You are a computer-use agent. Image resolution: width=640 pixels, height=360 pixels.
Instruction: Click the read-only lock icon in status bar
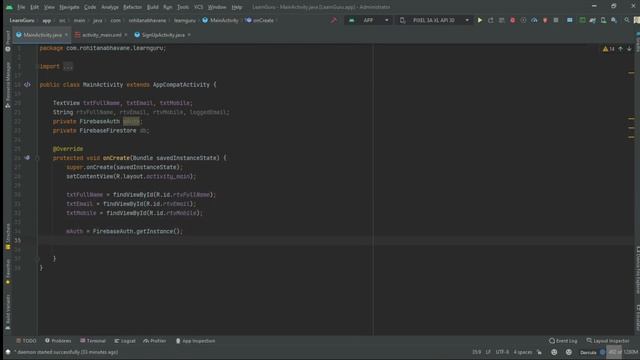[x=539, y=352]
